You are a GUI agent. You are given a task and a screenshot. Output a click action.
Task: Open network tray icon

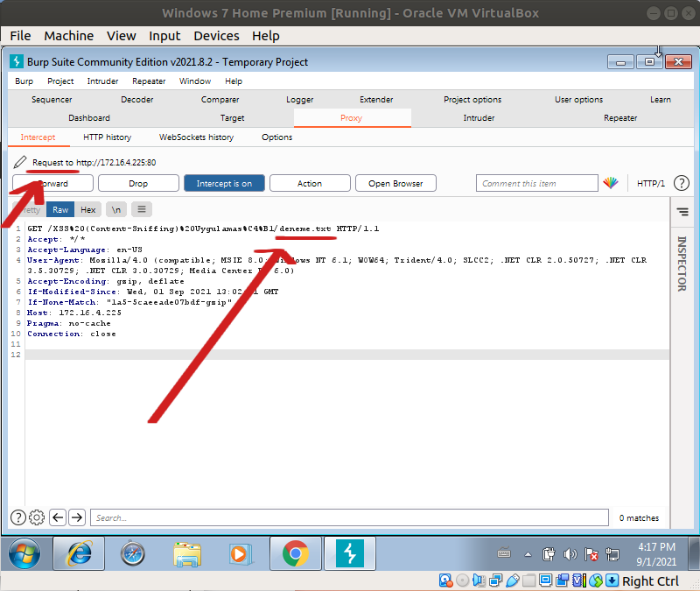tap(612, 554)
